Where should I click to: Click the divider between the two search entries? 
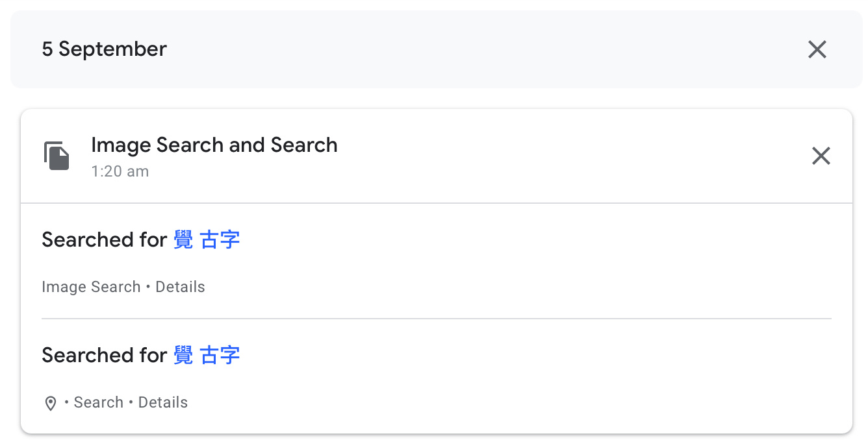pos(437,319)
